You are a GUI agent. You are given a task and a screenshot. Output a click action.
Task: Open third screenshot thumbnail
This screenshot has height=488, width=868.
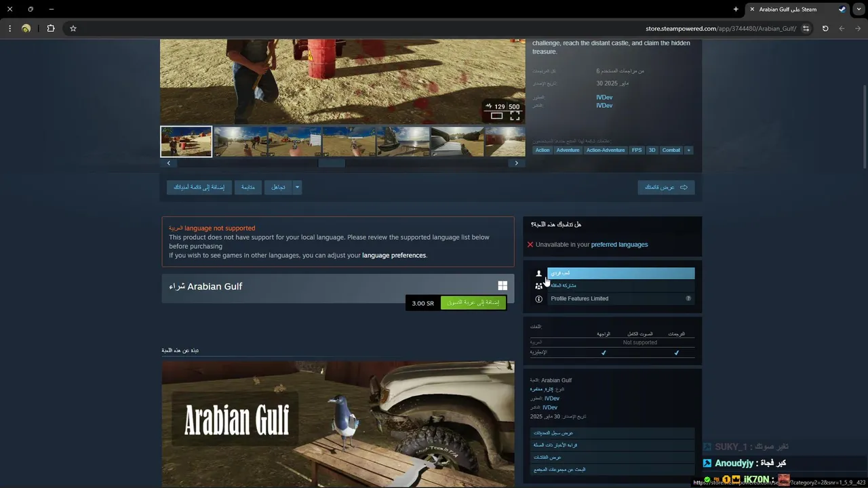point(295,141)
